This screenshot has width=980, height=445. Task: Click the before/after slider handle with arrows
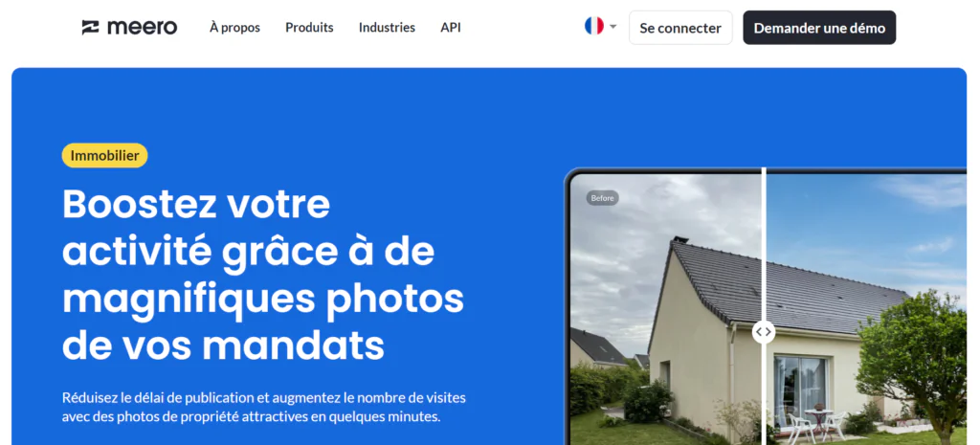tap(763, 332)
